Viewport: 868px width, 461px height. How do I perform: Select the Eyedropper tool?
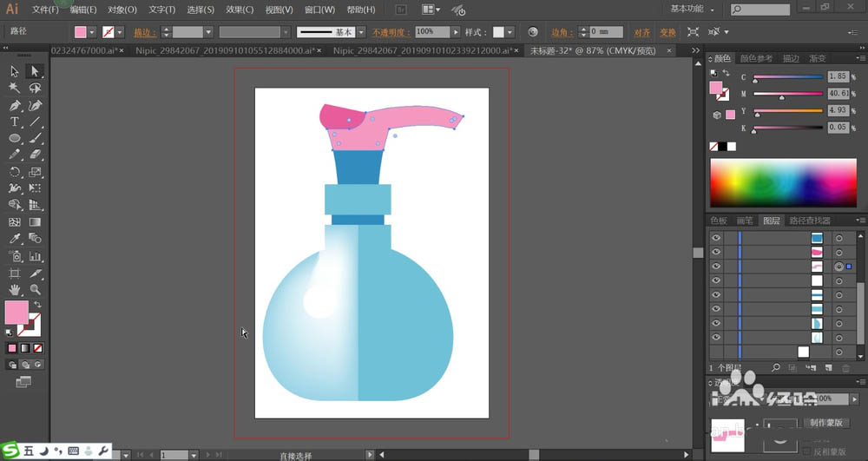[x=15, y=239]
